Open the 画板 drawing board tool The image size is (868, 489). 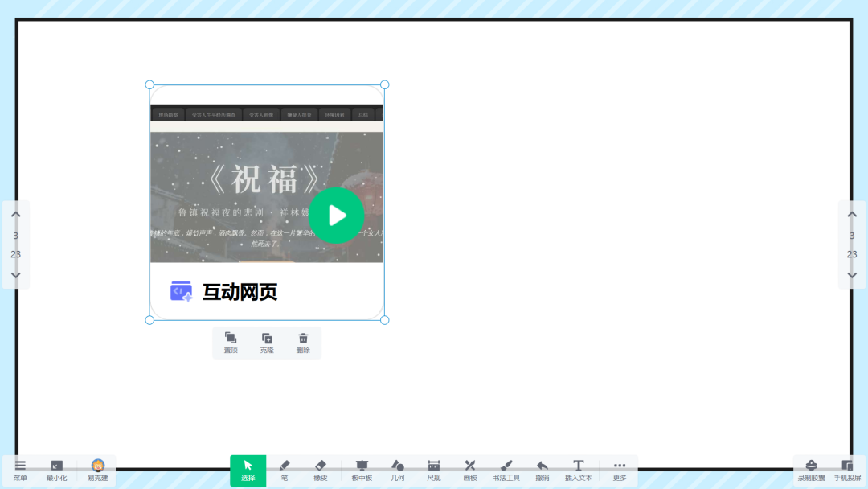click(x=470, y=471)
